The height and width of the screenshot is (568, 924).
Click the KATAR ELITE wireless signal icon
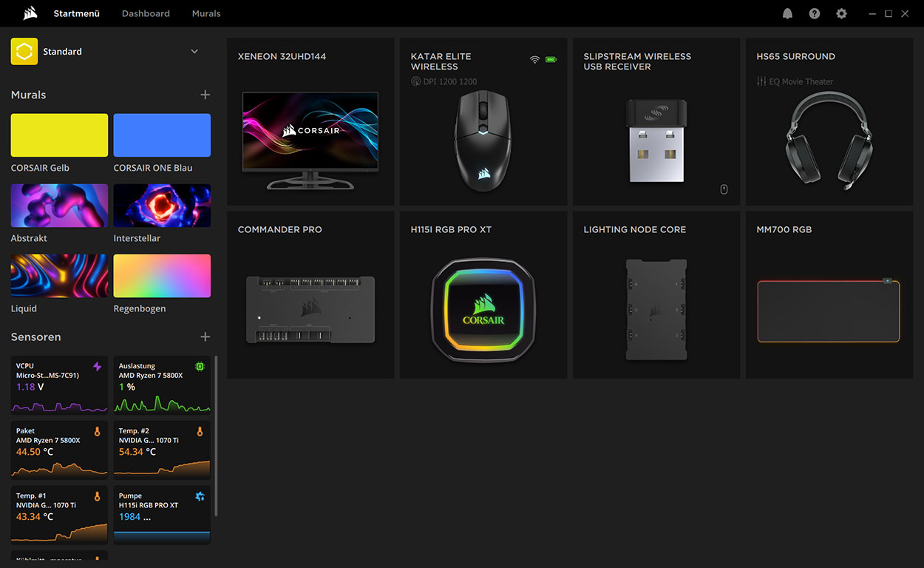[535, 59]
